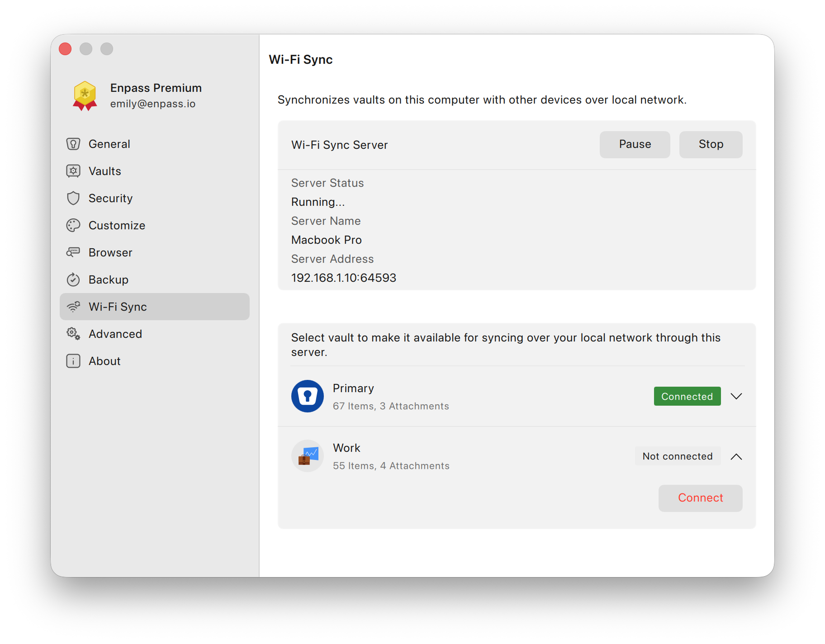Click the Work vault briefcase icon
The image size is (825, 644).
308,456
